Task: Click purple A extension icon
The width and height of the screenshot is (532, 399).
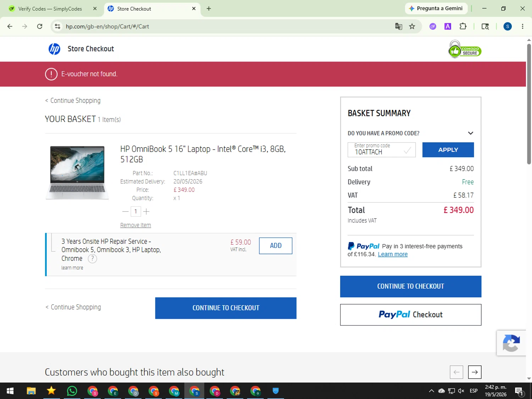Action: point(448,26)
